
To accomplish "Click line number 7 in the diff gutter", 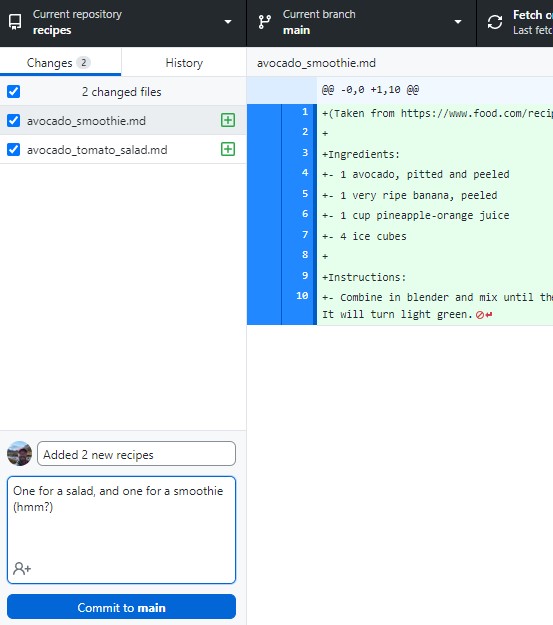I will 305,234.
